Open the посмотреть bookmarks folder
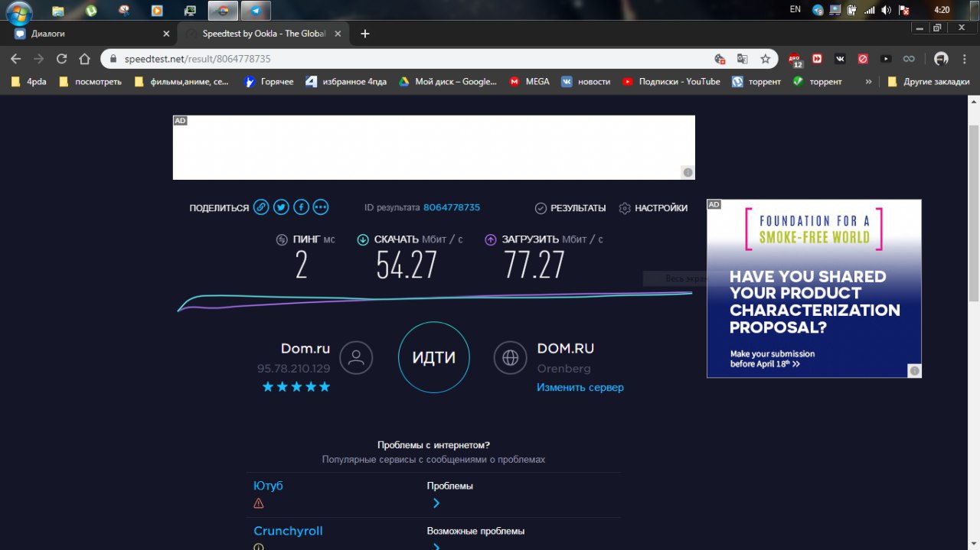 90,81
